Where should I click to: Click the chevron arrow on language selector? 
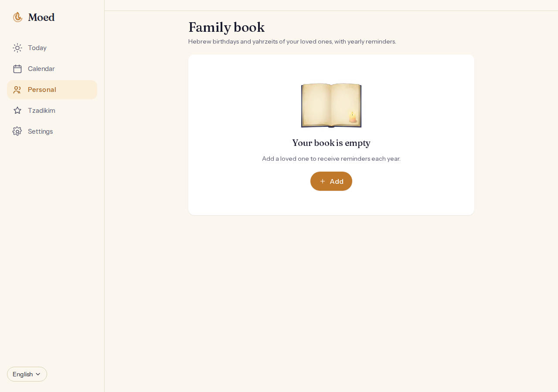[x=38, y=374]
